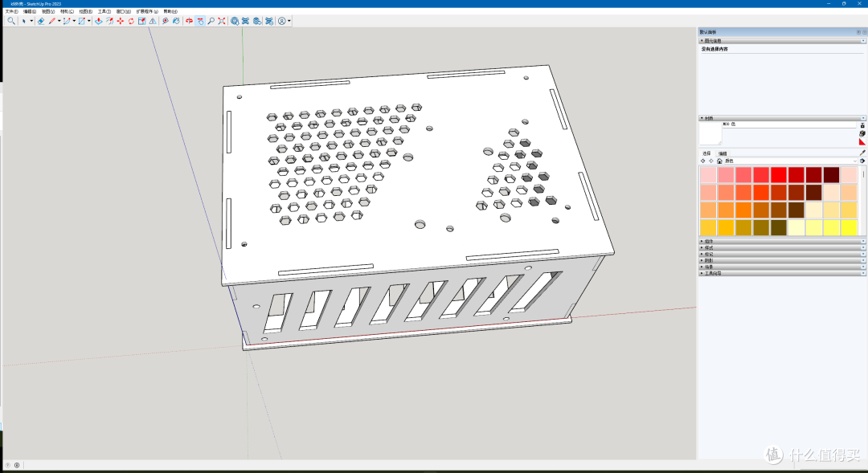Pick the eyedropper sample paint icon
868x473 pixels.
(862, 153)
